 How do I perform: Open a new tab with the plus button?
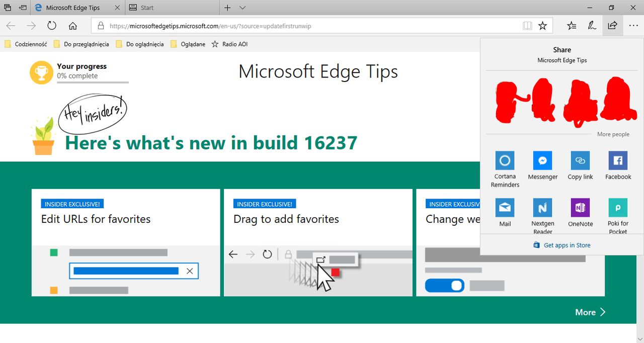227,8
